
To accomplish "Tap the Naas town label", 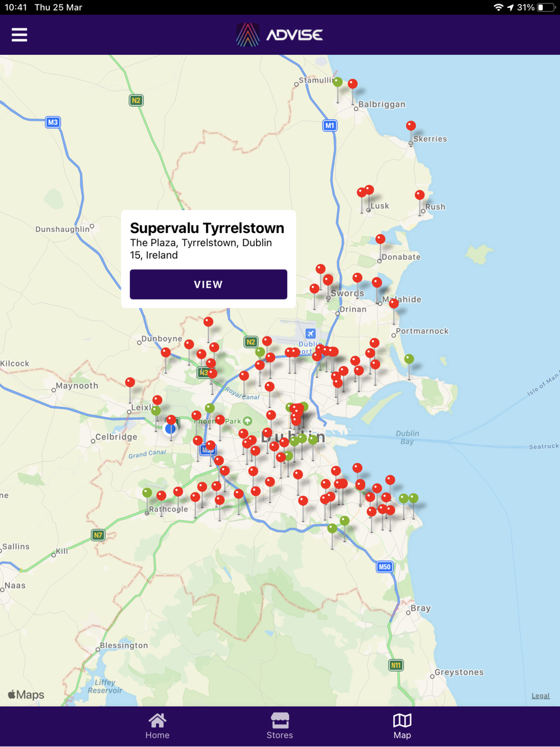I will point(15,586).
